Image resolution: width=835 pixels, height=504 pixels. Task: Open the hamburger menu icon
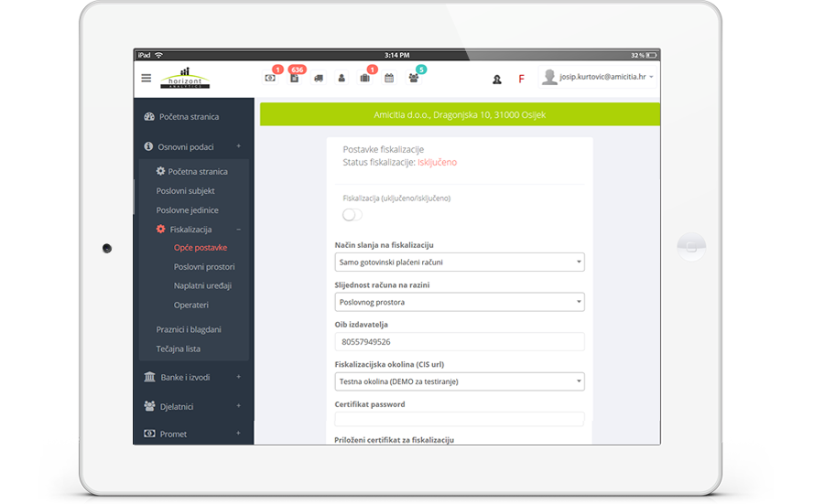(x=146, y=79)
